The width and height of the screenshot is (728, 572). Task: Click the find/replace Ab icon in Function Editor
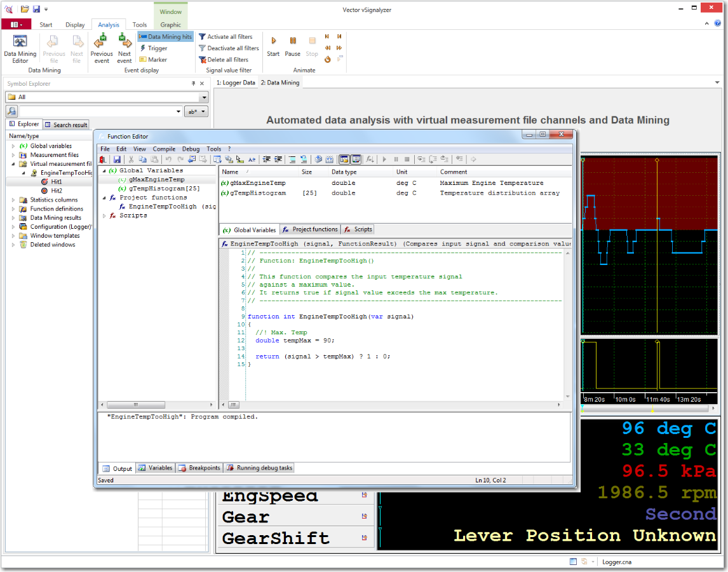(252, 160)
